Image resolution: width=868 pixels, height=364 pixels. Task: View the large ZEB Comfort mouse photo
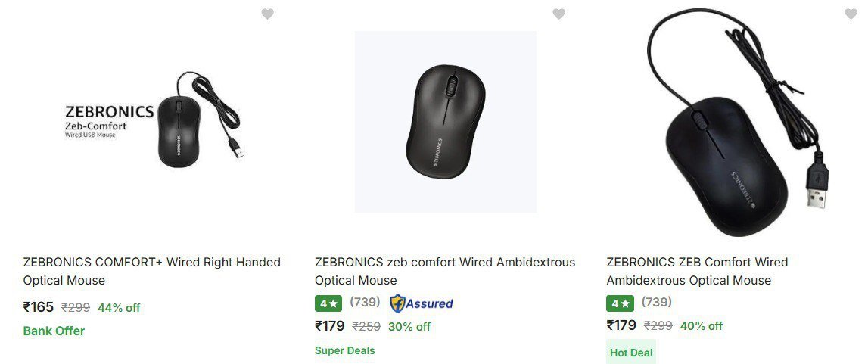(738, 125)
